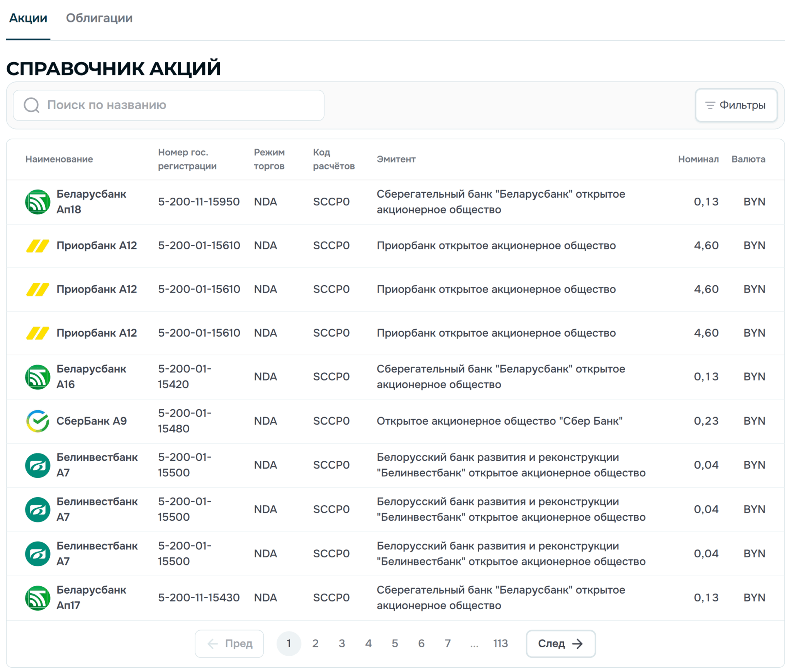Click the Поиск по названию search field
The width and height of the screenshot is (791, 672).
[168, 105]
